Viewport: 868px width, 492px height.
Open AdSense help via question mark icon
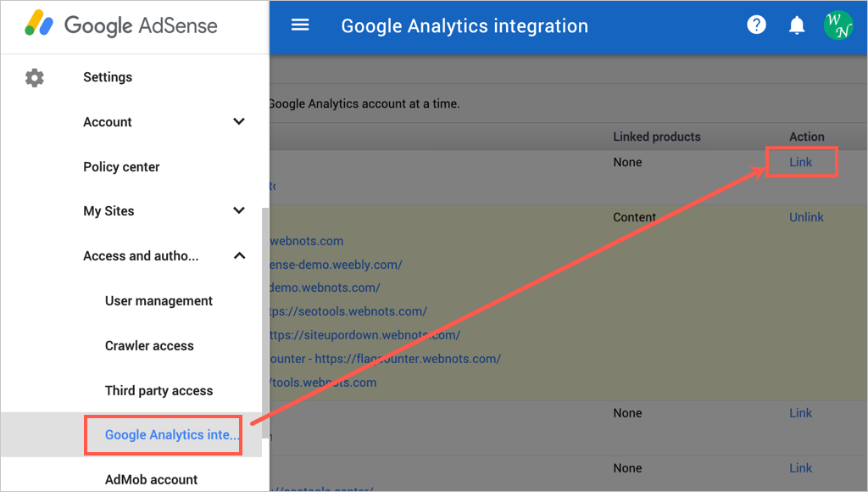(756, 25)
